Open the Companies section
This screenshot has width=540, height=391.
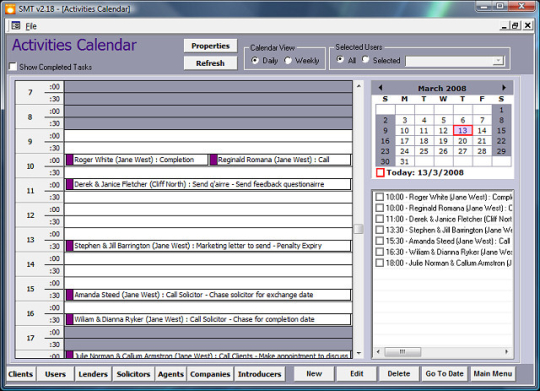coord(210,374)
